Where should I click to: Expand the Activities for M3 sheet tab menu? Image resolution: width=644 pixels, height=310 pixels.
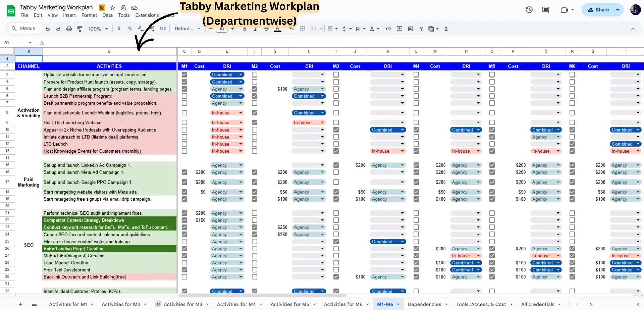pyautogui.click(x=207, y=304)
